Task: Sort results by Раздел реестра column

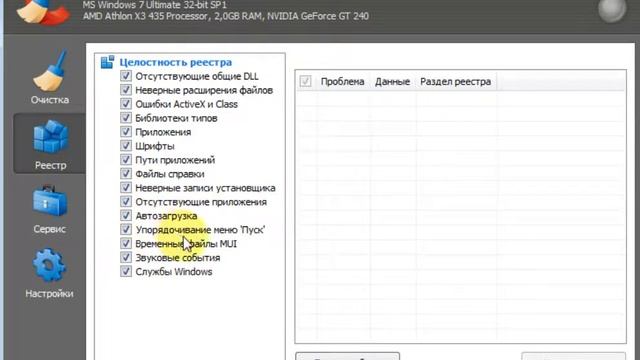Action: click(x=456, y=82)
